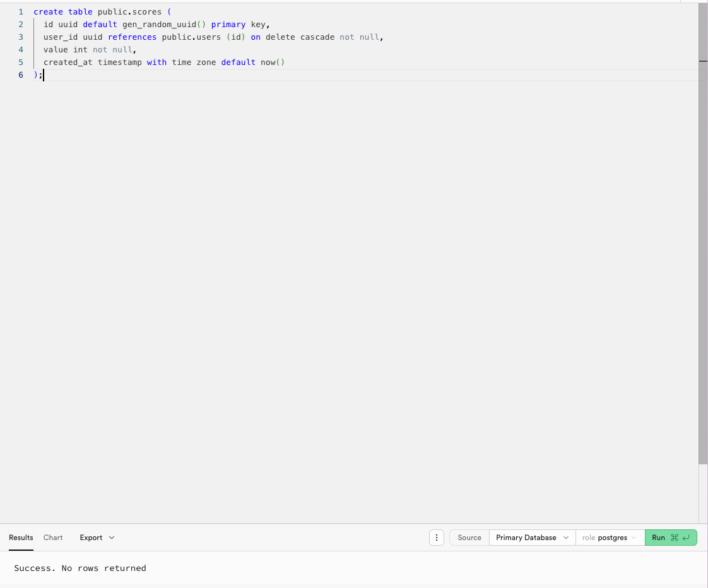Click the word 'cascade' on line 3
This screenshot has height=588, width=708.
tap(317, 37)
